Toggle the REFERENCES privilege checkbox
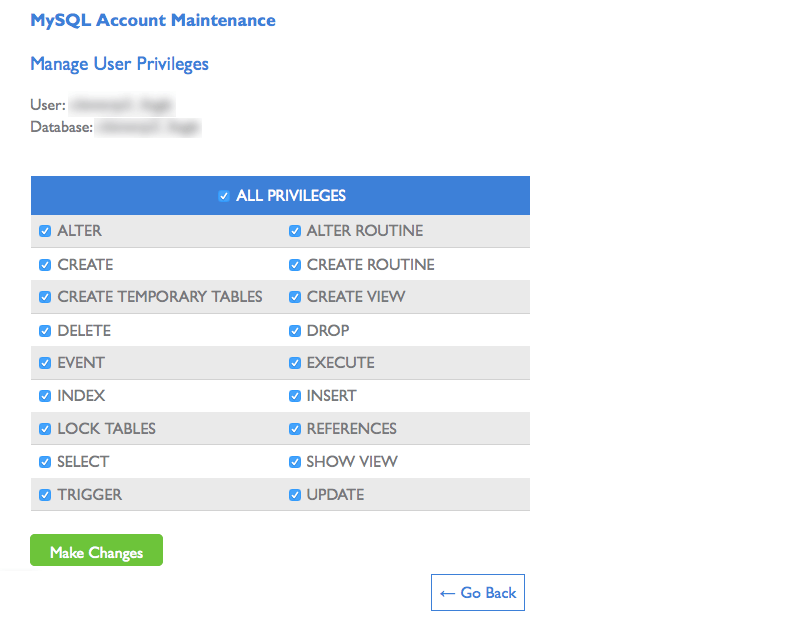 295,429
